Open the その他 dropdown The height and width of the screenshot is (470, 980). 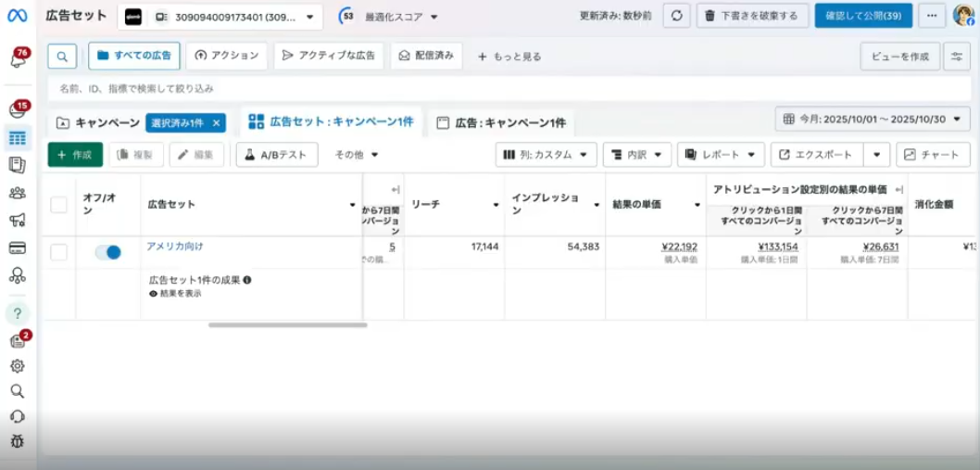click(357, 155)
